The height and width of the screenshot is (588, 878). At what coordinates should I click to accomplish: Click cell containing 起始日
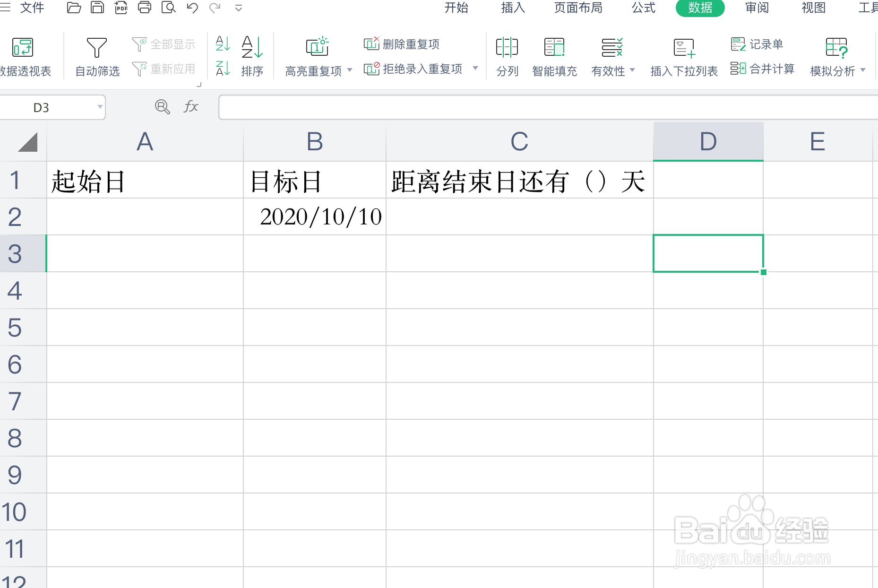tap(145, 180)
